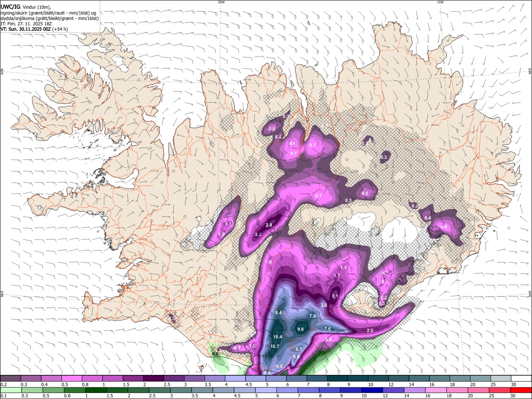Pick lower legend swatch between 12 and 14
The height and width of the screenshot is (399, 532).
coord(394,390)
